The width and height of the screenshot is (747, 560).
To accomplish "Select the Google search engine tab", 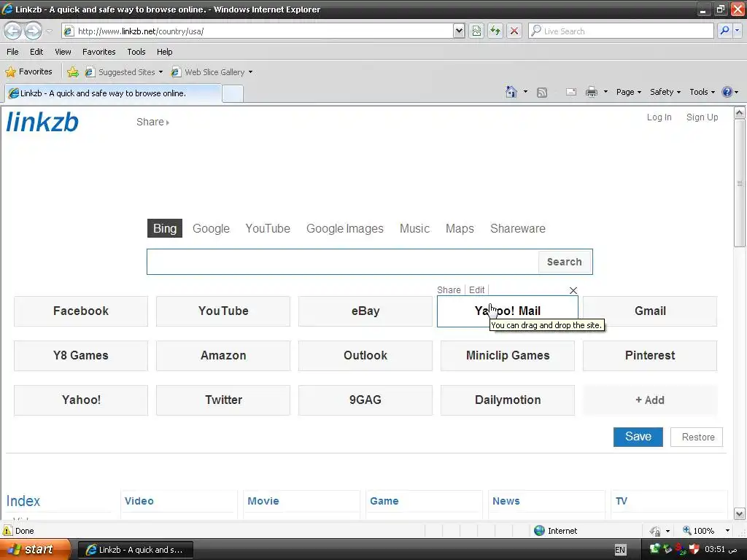I will click(x=211, y=228).
